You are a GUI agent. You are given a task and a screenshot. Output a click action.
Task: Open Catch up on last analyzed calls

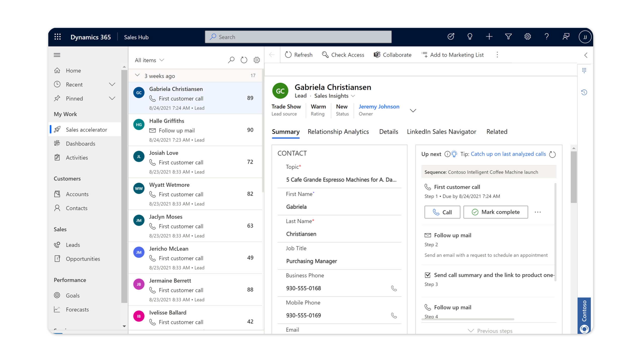(x=508, y=154)
